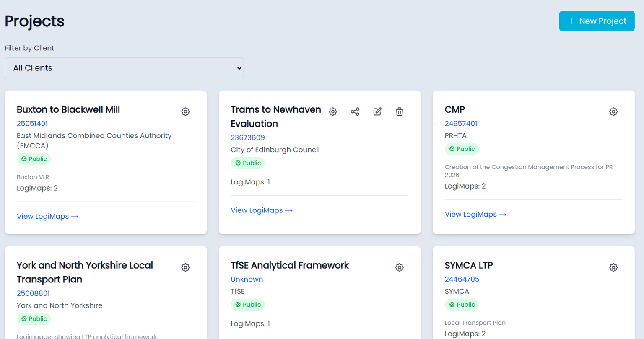
Task: Follow View LogiMaps link for Buxton to Blackwell Mill
Action: tap(48, 216)
